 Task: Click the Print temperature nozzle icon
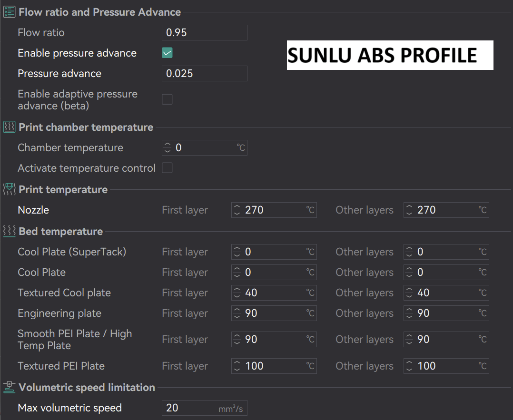click(x=9, y=189)
